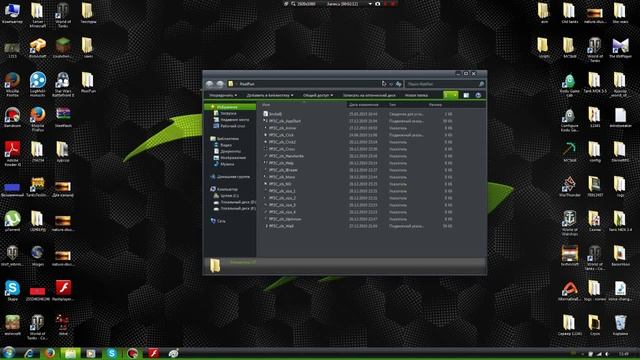The width and height of the screenshot is (640, 360).
Task: Open the view options dropdown arrow
Action: coord(455,95)
